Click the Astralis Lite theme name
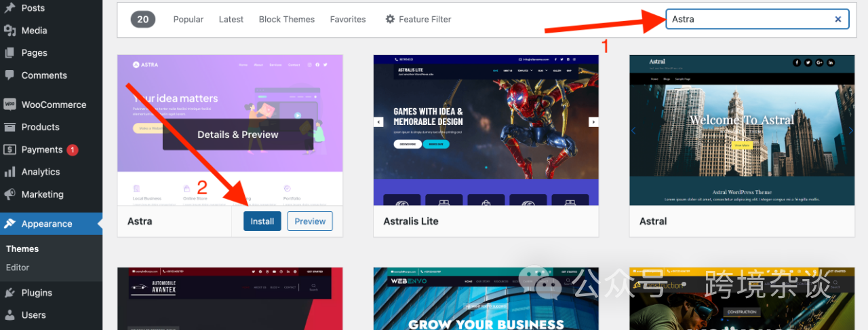This screenshot has width=868, height=330. [411, 221]
